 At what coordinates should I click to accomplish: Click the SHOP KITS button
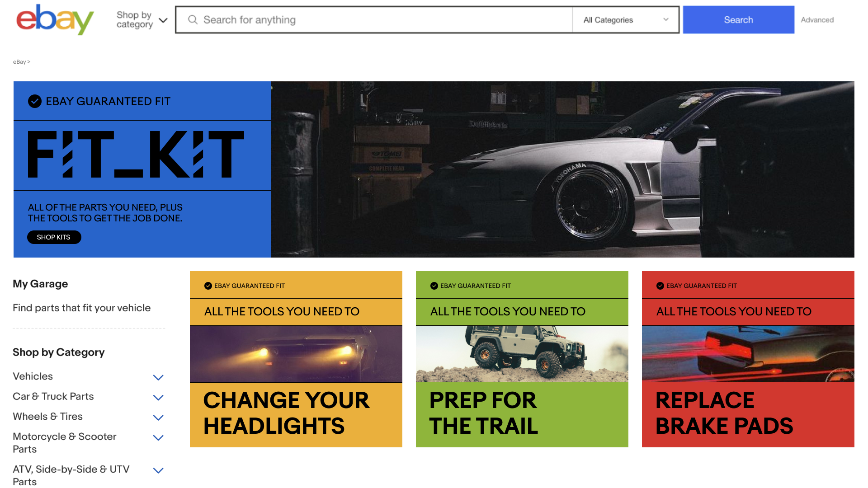54,237
